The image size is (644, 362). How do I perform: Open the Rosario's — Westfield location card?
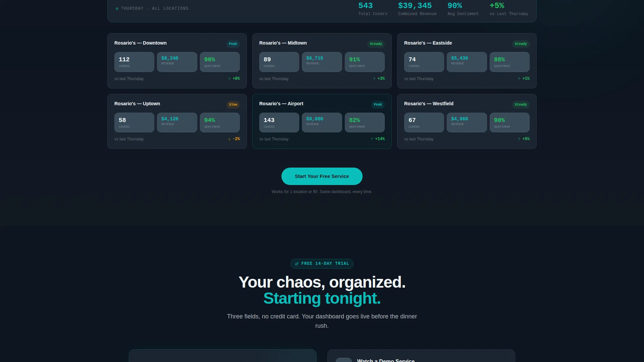pyautogui.click(x=467, y=121)
